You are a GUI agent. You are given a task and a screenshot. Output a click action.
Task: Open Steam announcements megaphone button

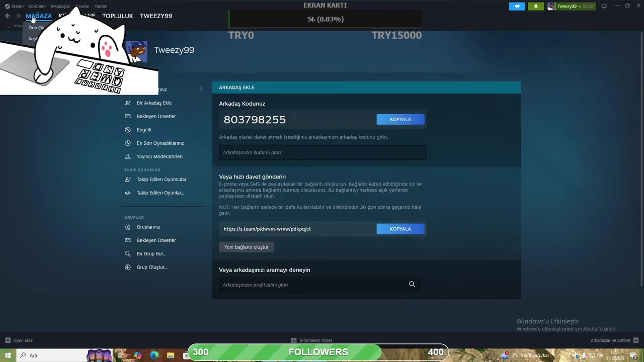517,6
